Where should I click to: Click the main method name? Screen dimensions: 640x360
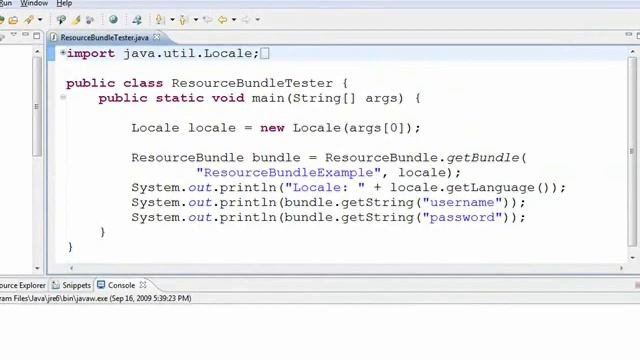[x=268, y=98]
